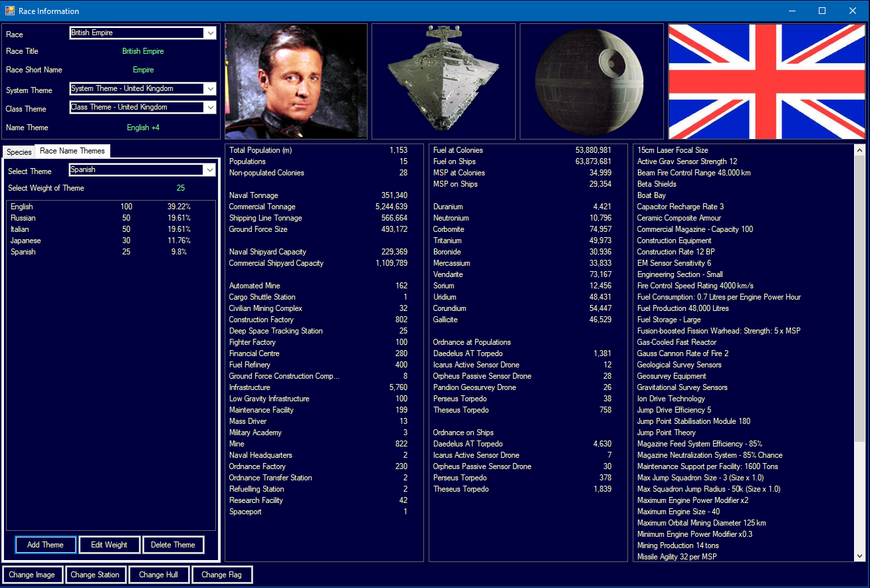Screen dimensions: 870x588
Task: Click Mining Production 14 tons entry
Action: point(679,545)
